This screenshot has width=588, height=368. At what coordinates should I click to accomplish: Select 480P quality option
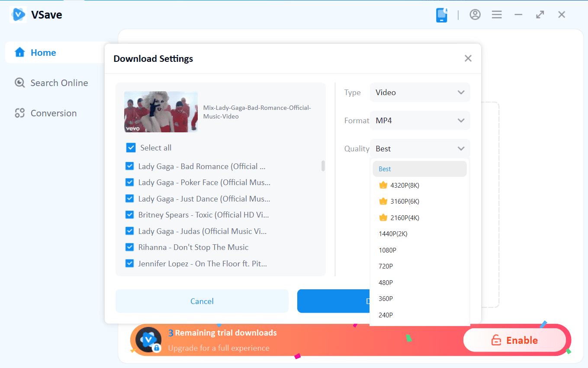(420, 282)
